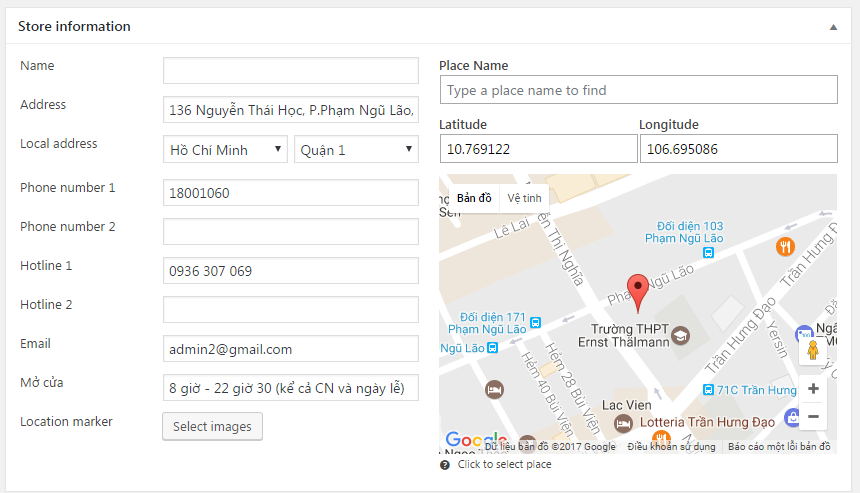Click the Select images button
Screen dimensions: 860x493
point(212,427)
